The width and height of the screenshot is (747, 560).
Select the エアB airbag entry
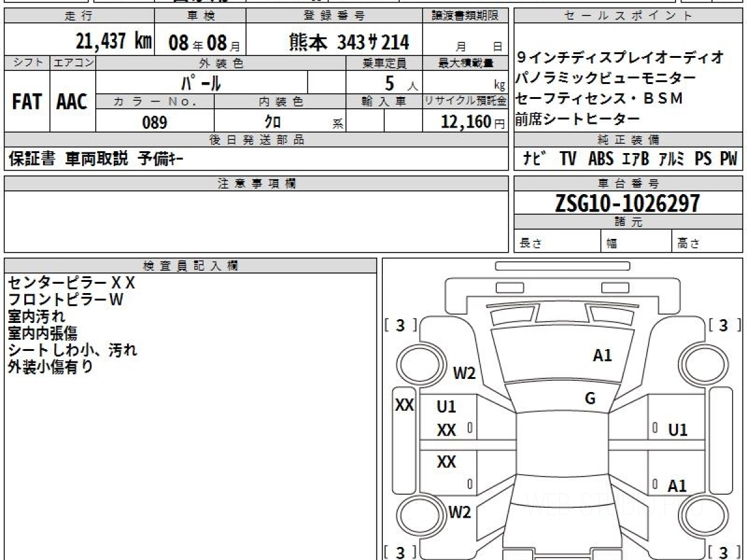[636, 159]
